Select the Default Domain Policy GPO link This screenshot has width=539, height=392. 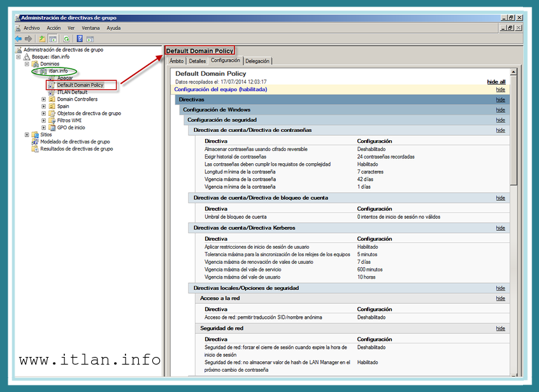[80, 85]
